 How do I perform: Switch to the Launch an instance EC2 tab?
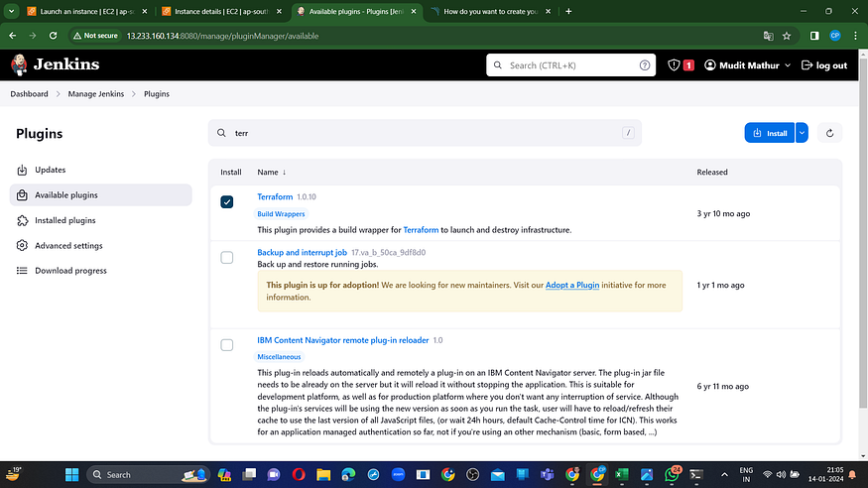[87, 11]
